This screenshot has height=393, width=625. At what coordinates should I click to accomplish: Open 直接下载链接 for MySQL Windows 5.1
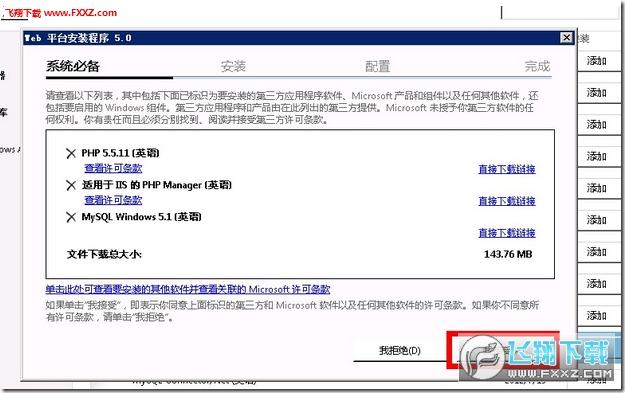tap(507, 233)
